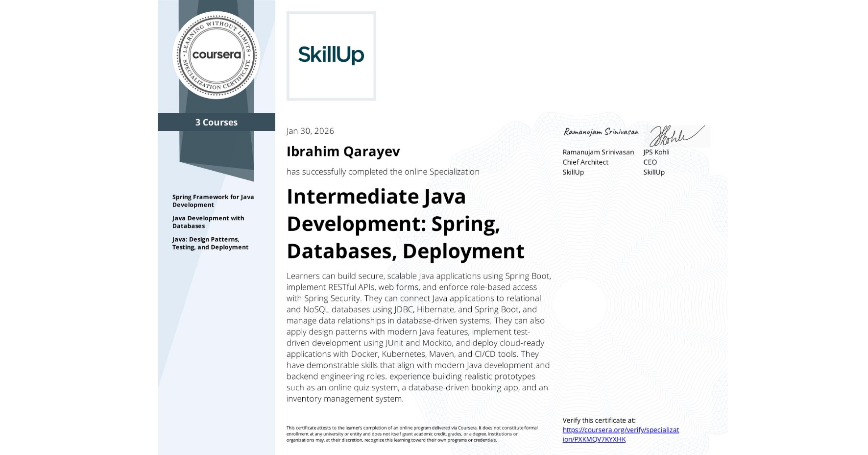Click the 'Chief Architect' title

click(585, 162)
